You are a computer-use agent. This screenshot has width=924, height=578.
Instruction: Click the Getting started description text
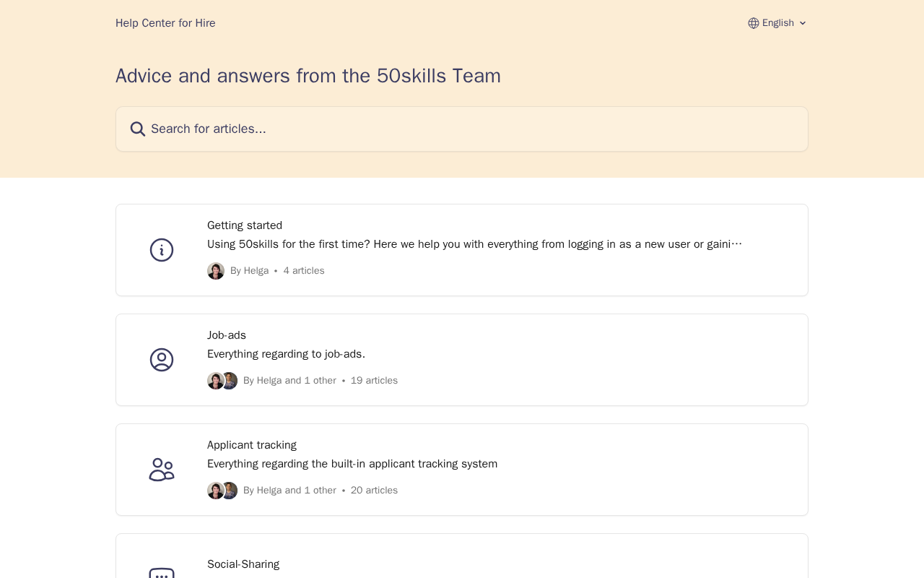[x=474, y=244]
